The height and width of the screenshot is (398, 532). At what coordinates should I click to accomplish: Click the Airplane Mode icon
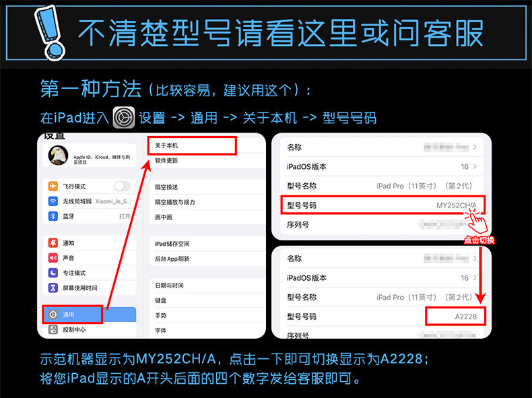tap(53, 187)
